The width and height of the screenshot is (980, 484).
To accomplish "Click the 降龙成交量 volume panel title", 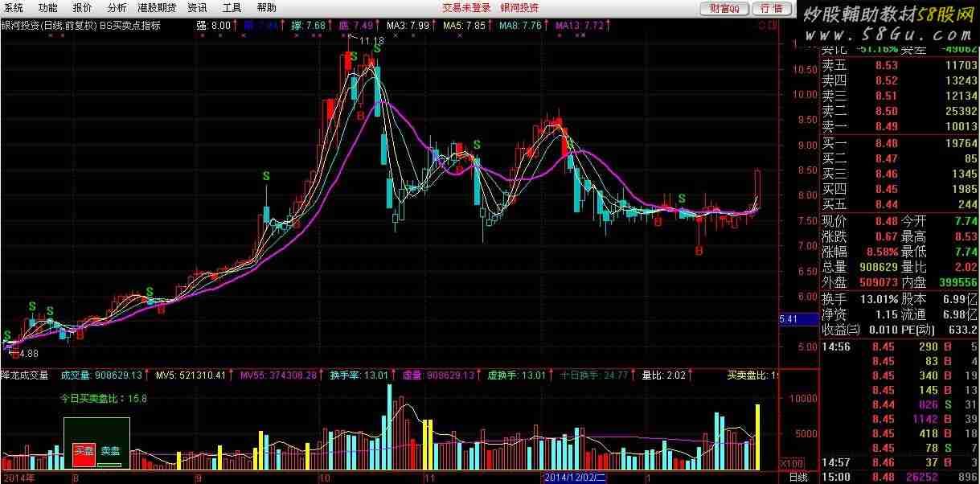I will tap(24, 375).
